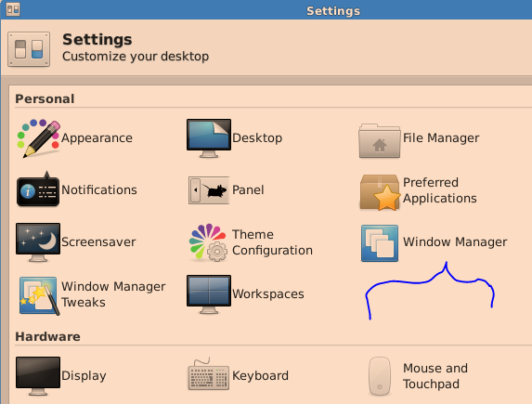Click the Notifications label

point(99,189)
